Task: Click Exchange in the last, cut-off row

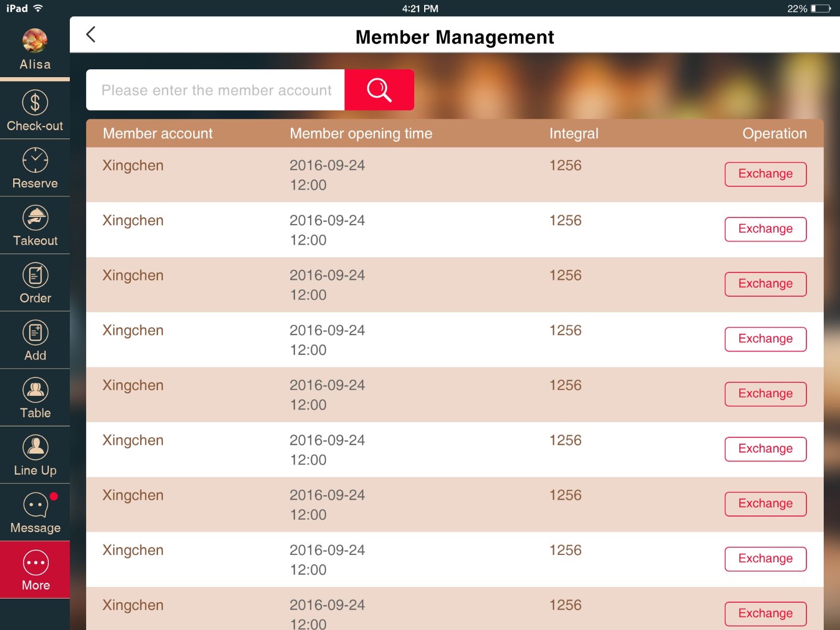Action: pos(765,614)
